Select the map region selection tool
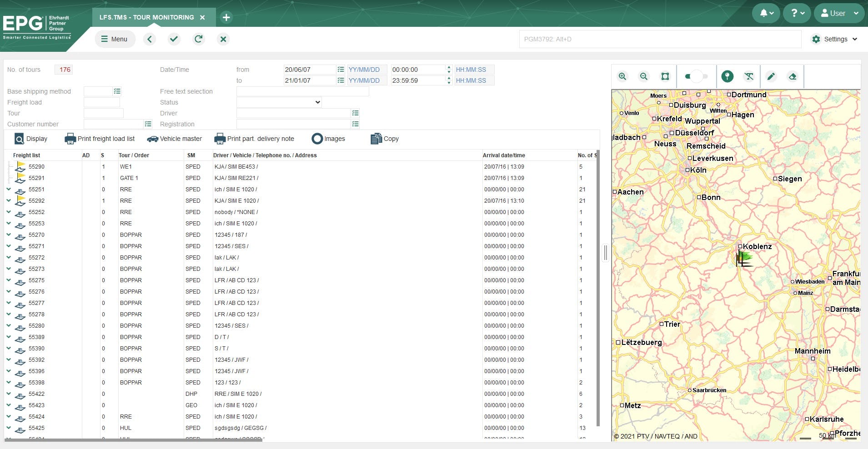The image size is (868, 449). pyautogui.click(x=665, y=76)
